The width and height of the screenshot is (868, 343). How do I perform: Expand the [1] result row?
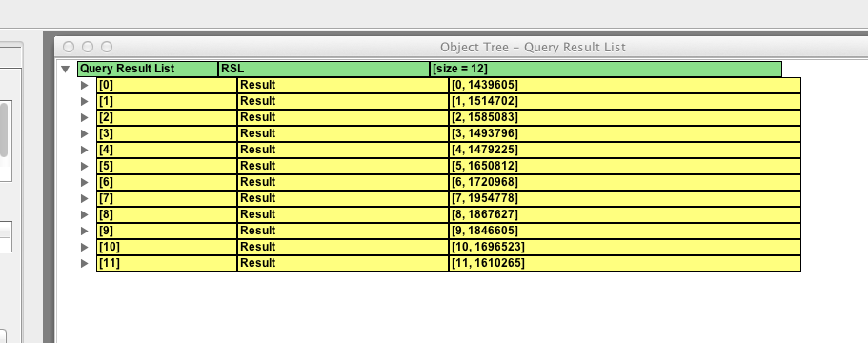pyautogui.click(x=84, y=101)
